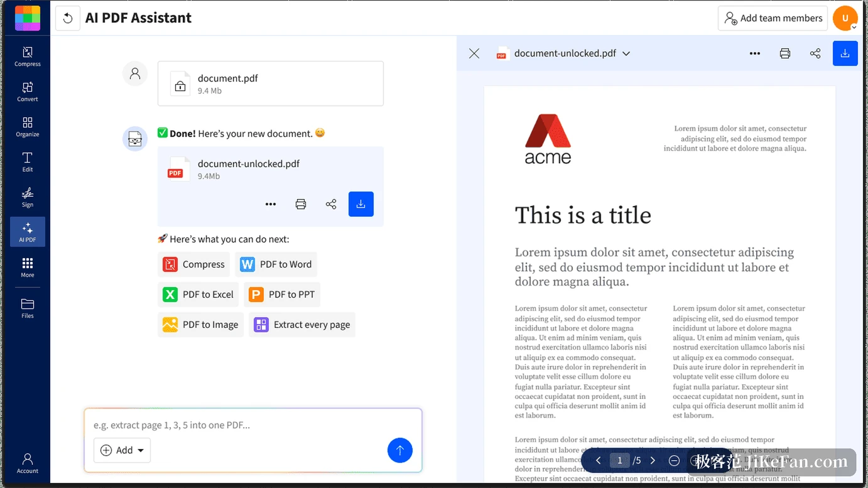This screenshot has width=868, height=488.
Task: Click blue download button in preview header
Action: 845,53
